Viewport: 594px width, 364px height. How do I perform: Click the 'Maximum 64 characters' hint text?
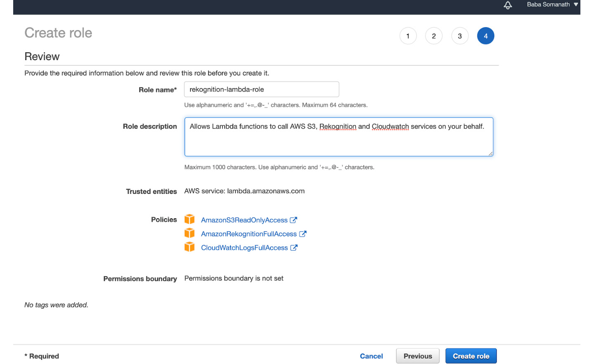pyautogui.click(x=334, y=105)
